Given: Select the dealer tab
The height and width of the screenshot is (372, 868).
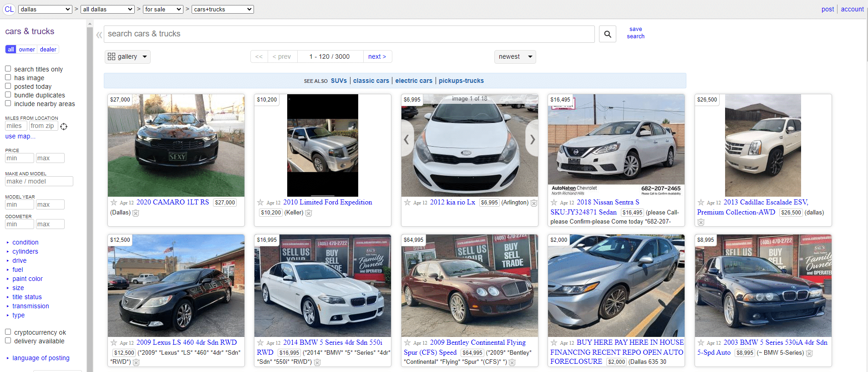Looking at the screenshot, I should (48, 49).
